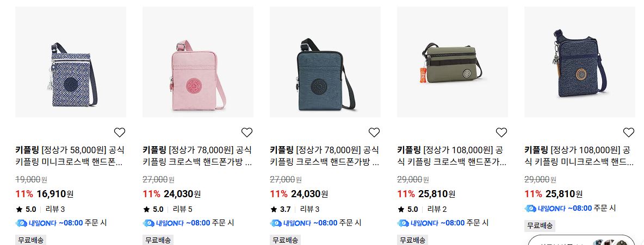Add teal blue crossbag to wishlist
The height and width of the screenshot is (245, 644).
(374, 132)
